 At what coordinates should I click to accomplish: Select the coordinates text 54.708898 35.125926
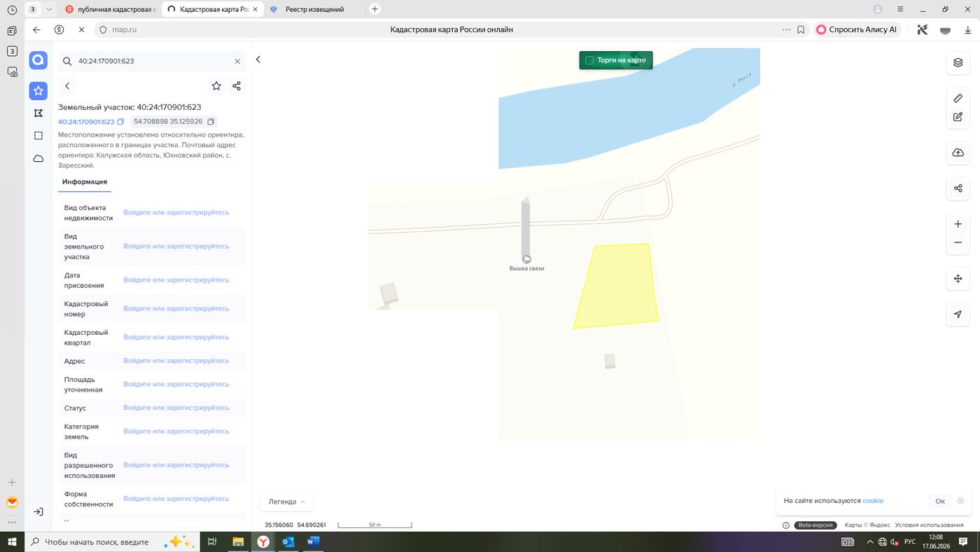coord(168,122)
